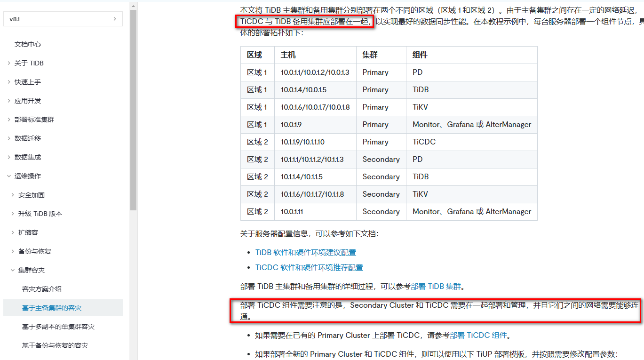
Task: Expand the 快速上手 section chevron
Action: click(8, 82)
